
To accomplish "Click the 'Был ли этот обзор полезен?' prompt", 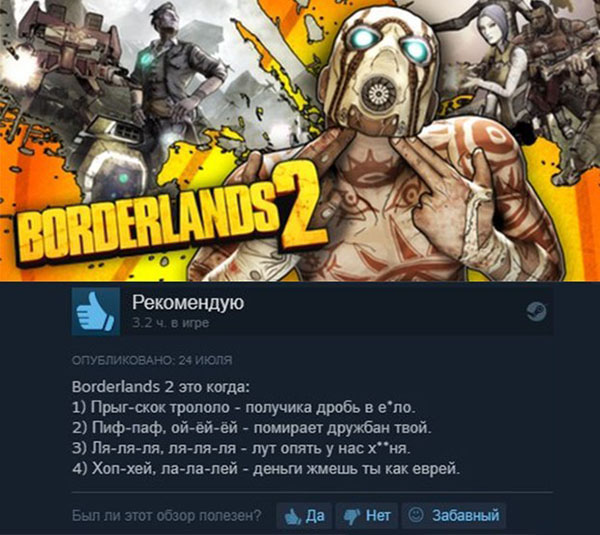I will [166, 515].
